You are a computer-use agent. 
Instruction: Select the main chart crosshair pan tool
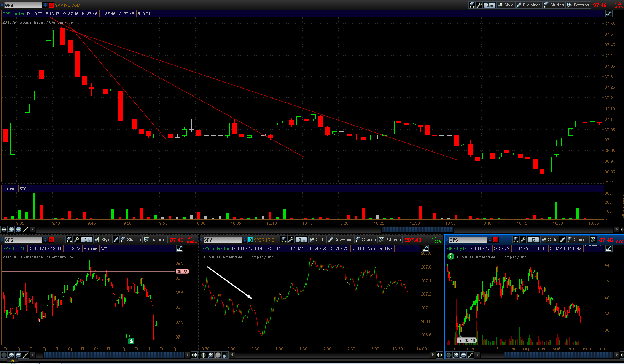(4, 229)
